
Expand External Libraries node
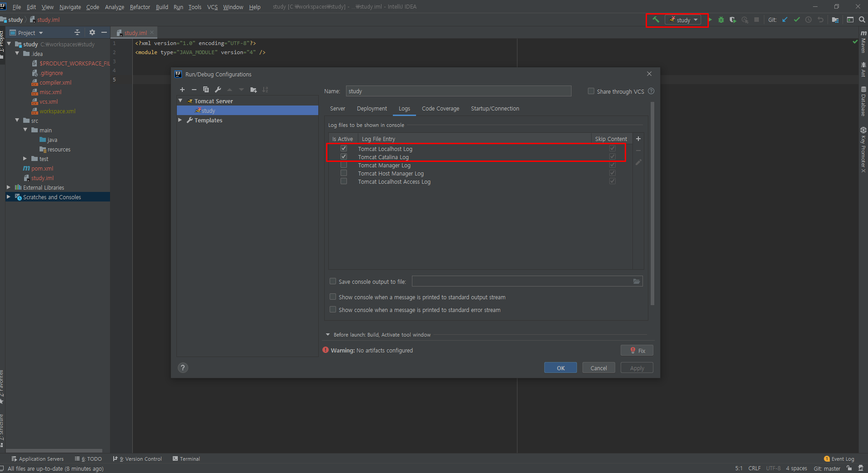pyautogui.click(x=9, y=187)
